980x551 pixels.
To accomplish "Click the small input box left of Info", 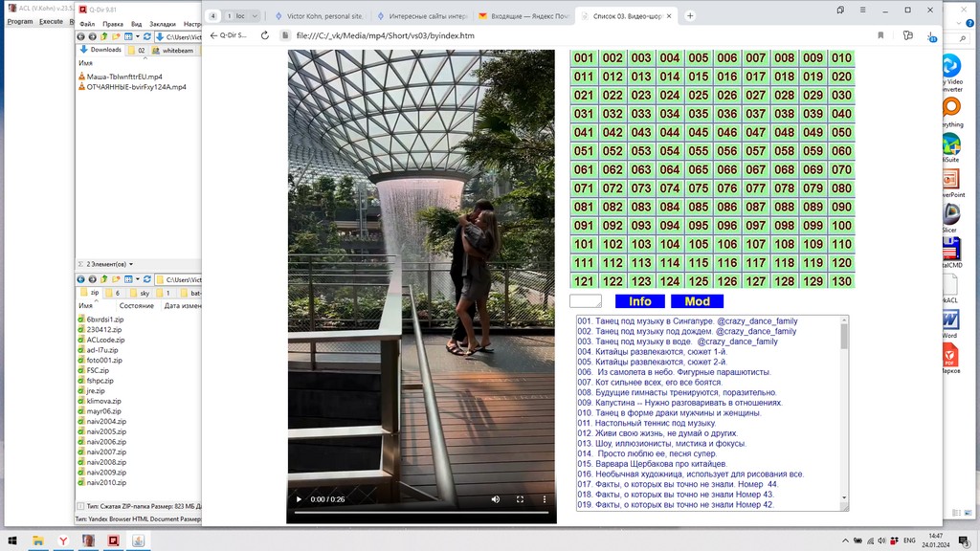I will click(x=586, y=301).
